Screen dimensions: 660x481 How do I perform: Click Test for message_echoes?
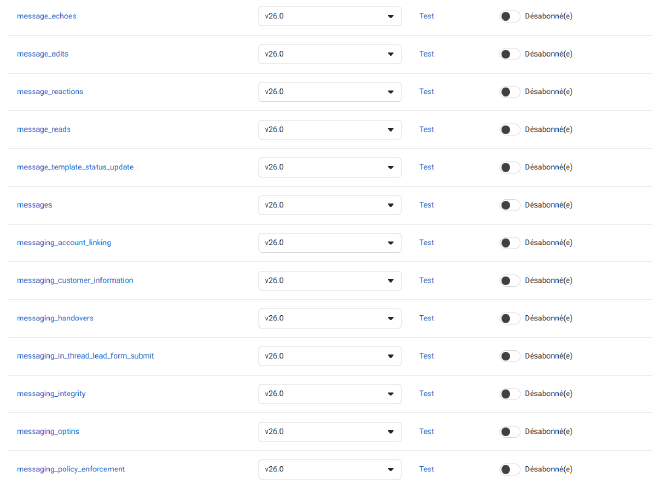[x=426, y=16]
